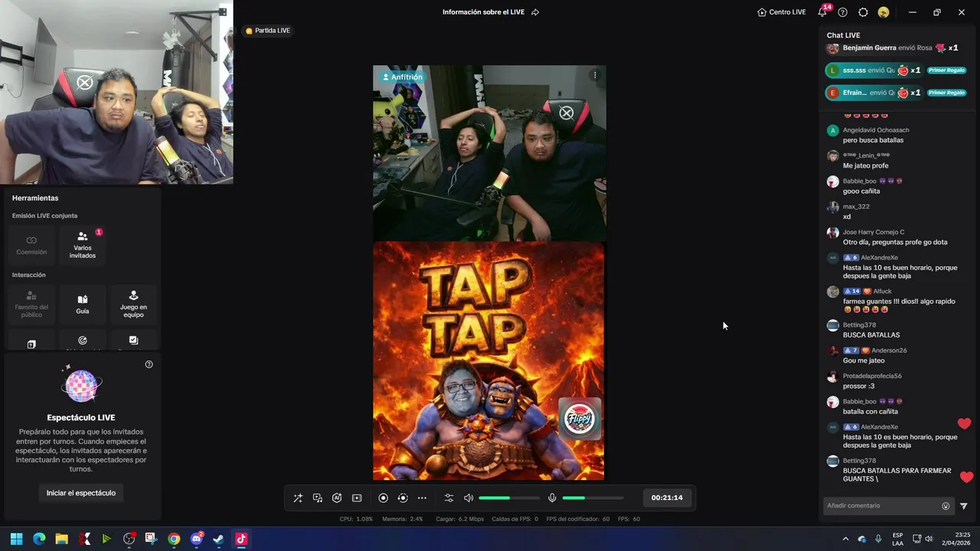980x551 pixels.
Task: Start the show with Iniciar el espectáculo
Action: (81, 493)
